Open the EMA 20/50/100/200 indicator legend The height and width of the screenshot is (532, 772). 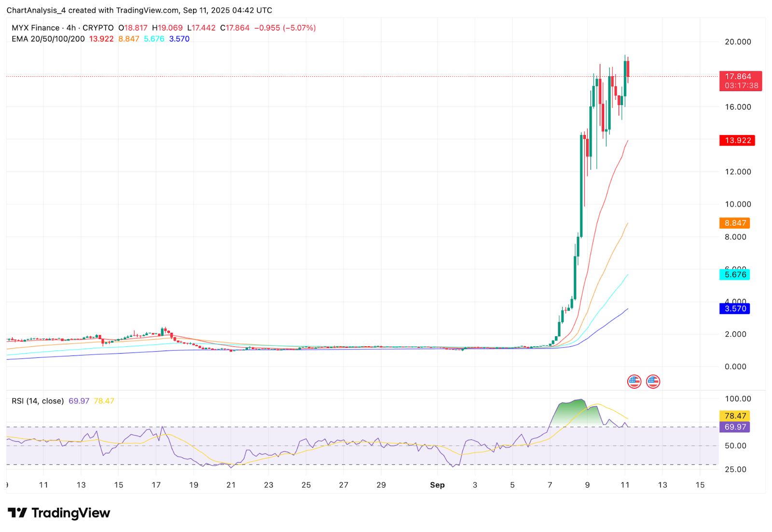coord(48,39)
